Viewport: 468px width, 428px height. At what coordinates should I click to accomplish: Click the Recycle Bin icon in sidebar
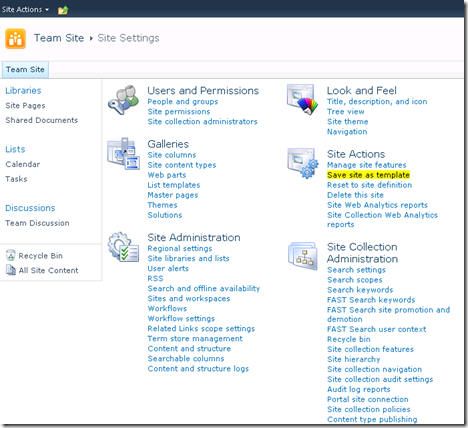click(11, 255)
